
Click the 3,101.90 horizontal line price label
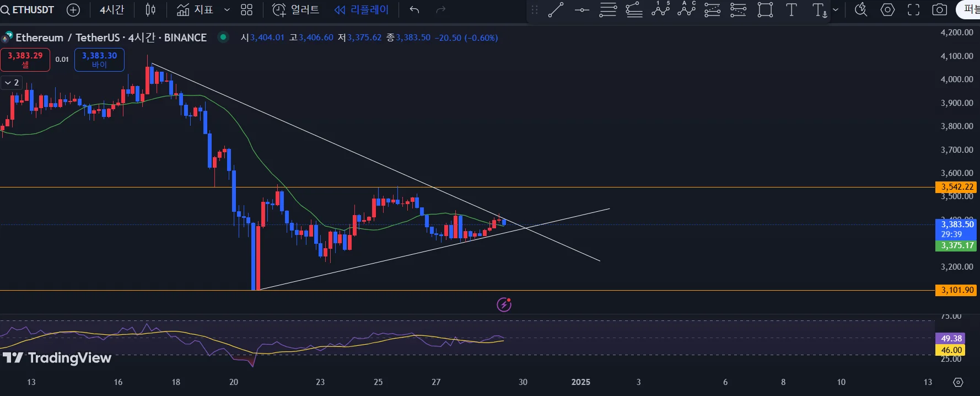pyautogui.click(x=957, y=290)
